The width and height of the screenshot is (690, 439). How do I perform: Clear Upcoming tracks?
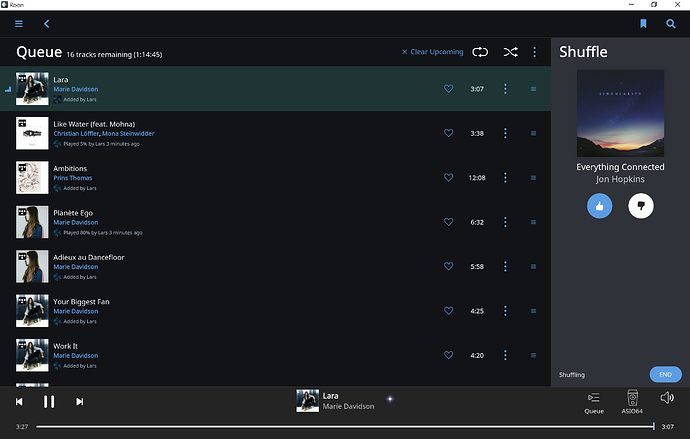pyautogui.click(x=432, y=52)
